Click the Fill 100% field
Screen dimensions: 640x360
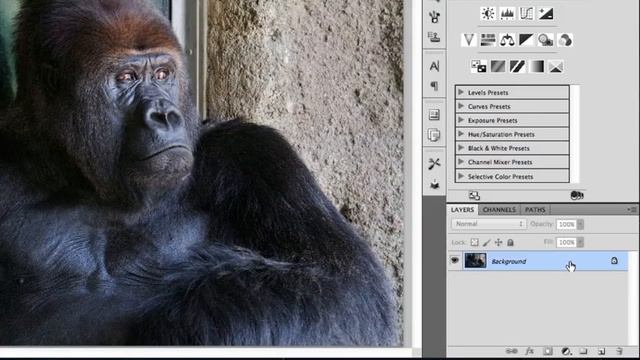coord(567,242)
